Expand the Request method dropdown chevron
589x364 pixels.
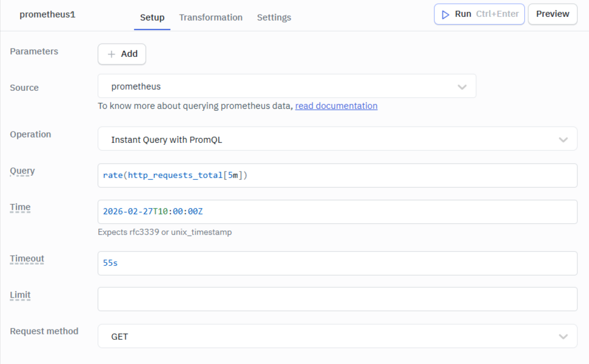[x=563, y=337]
